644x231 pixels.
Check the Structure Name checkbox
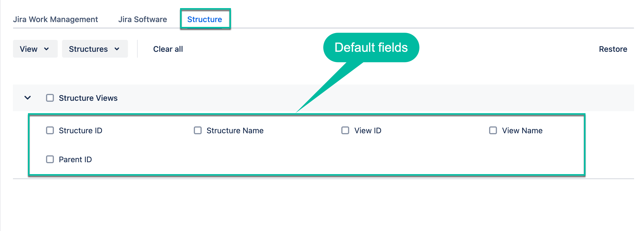pos(198,130)
